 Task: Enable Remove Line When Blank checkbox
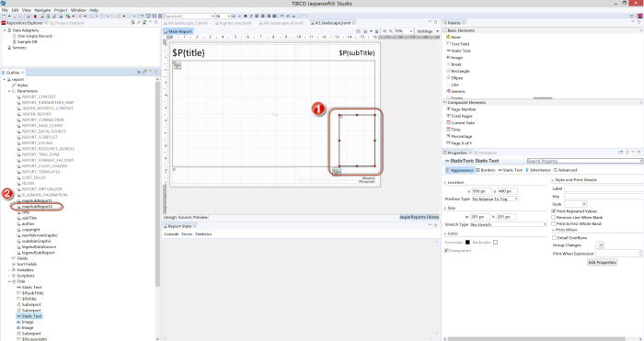tap(554, 218)
